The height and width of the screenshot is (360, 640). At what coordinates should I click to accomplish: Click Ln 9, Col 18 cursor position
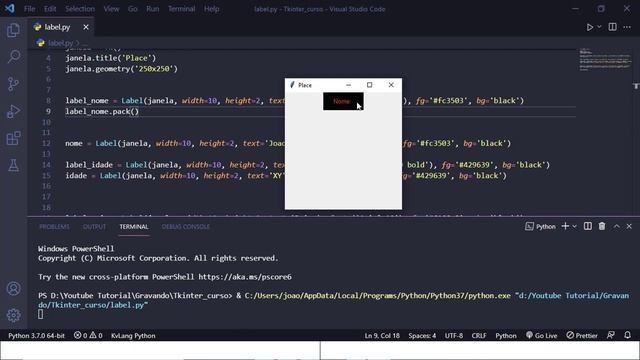click(382, 336)
